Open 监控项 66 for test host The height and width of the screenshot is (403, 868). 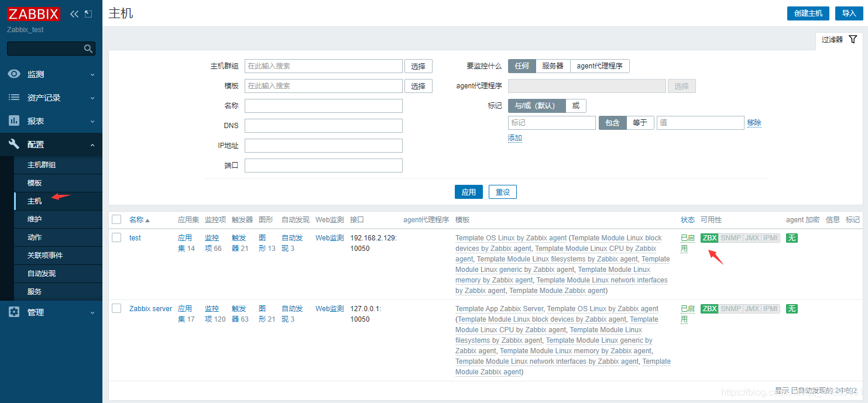[x=213, y=243]
